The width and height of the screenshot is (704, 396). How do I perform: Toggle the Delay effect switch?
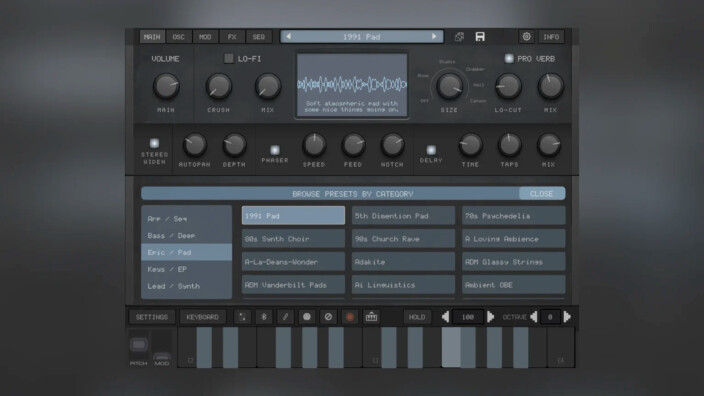click(431, 150)
